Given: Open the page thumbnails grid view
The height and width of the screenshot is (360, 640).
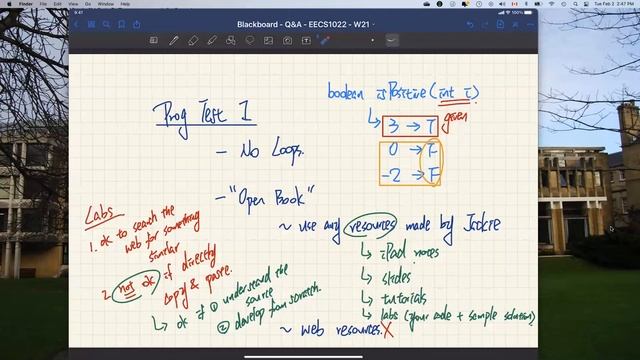Looking at the screenshot, I should (91, 24).
